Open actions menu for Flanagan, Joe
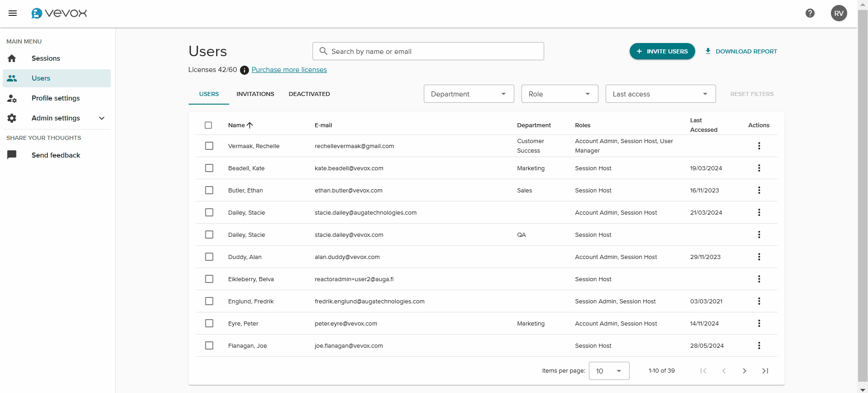The height and width of the screenshot is (393, 868). [x=759, y=345]
